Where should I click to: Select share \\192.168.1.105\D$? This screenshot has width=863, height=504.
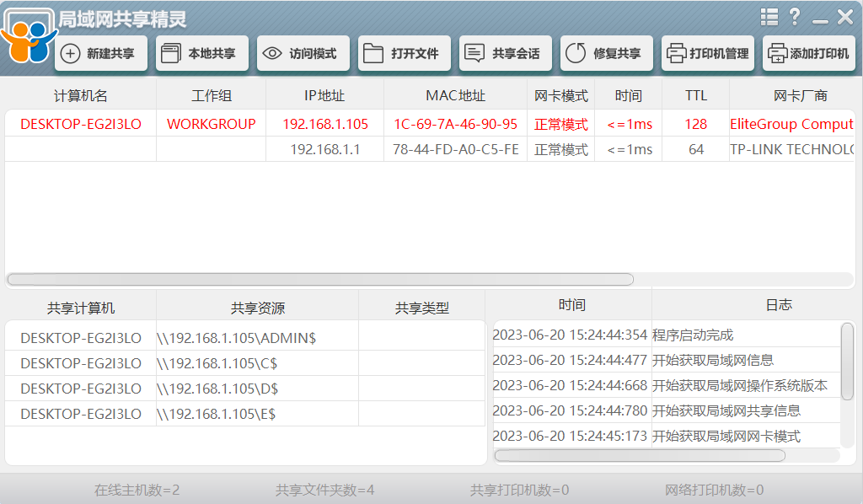click(217, 389)
